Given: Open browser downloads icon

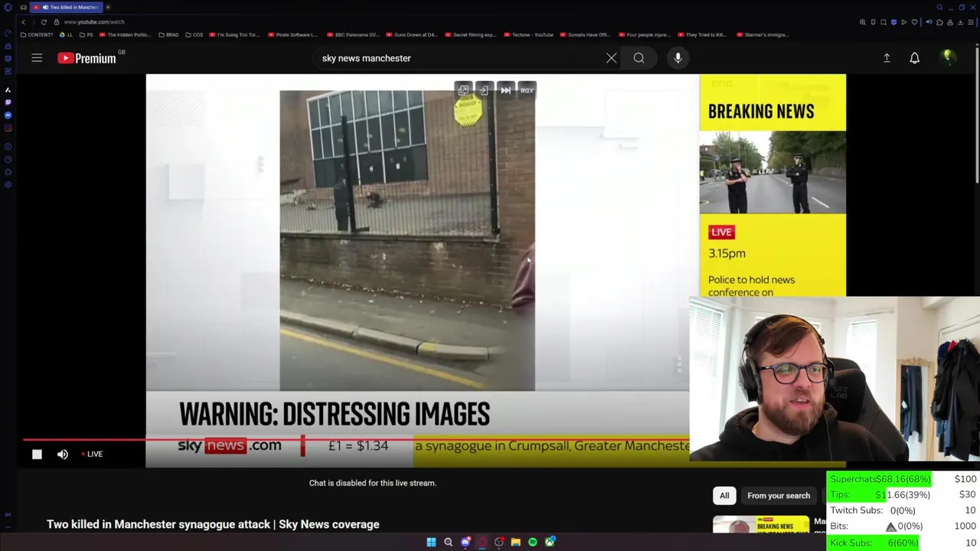Looking at the screenshot, I should [960, 22].
